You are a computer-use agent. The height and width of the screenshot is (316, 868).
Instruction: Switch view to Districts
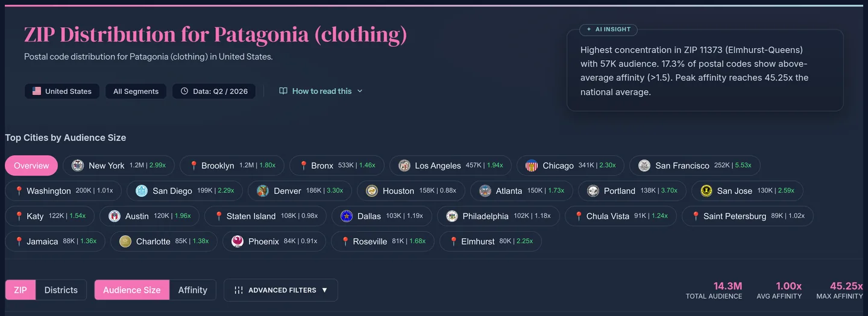point(61,290)
